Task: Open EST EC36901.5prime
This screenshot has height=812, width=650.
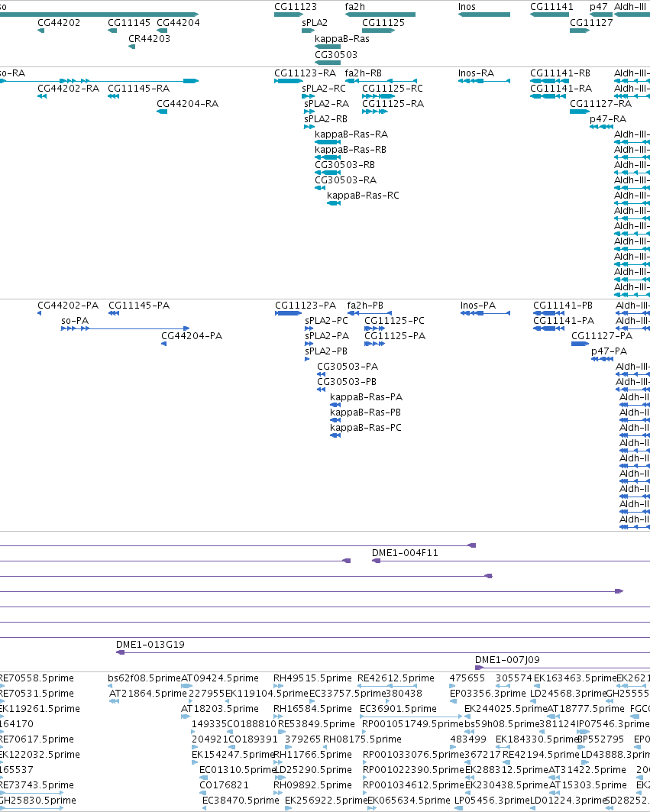Action: click(x=398, y=709)
